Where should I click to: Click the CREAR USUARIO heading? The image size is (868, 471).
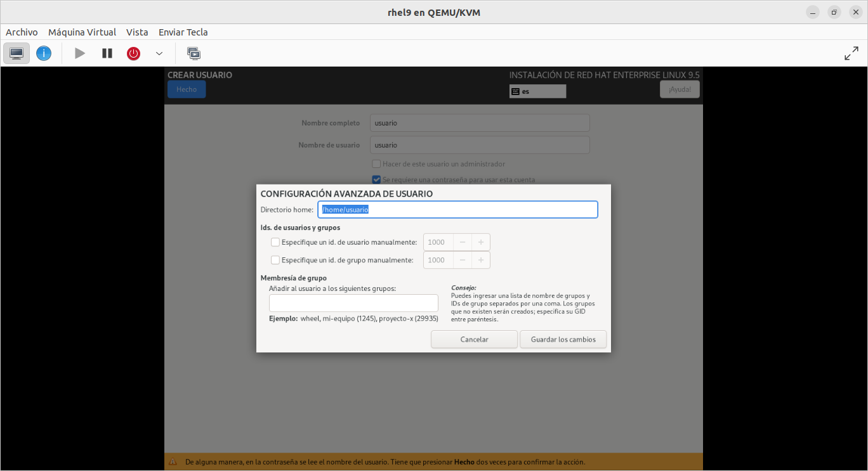(200, 75)
